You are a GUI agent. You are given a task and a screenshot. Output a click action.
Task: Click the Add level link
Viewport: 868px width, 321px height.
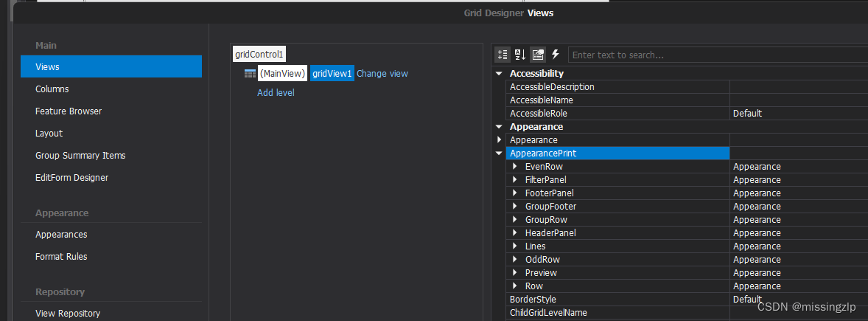[276, 92]
